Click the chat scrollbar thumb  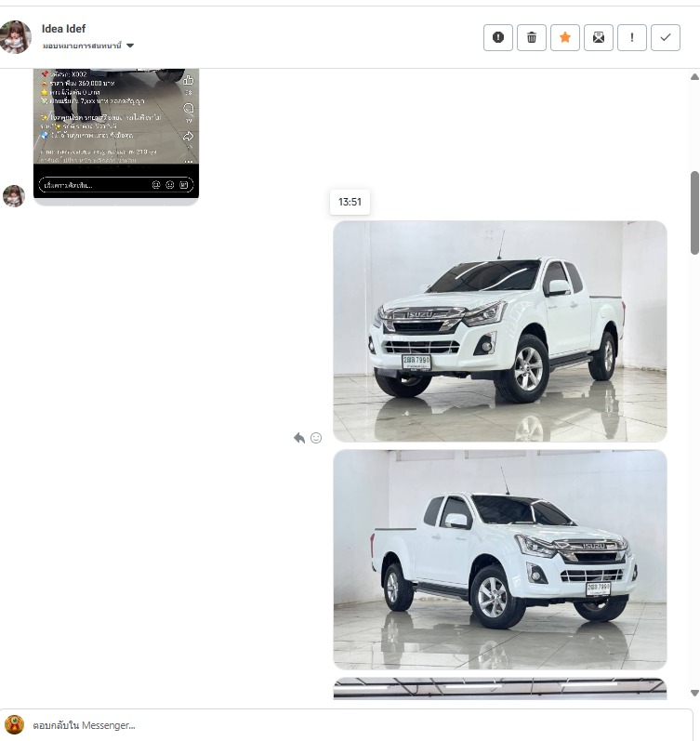694,212
